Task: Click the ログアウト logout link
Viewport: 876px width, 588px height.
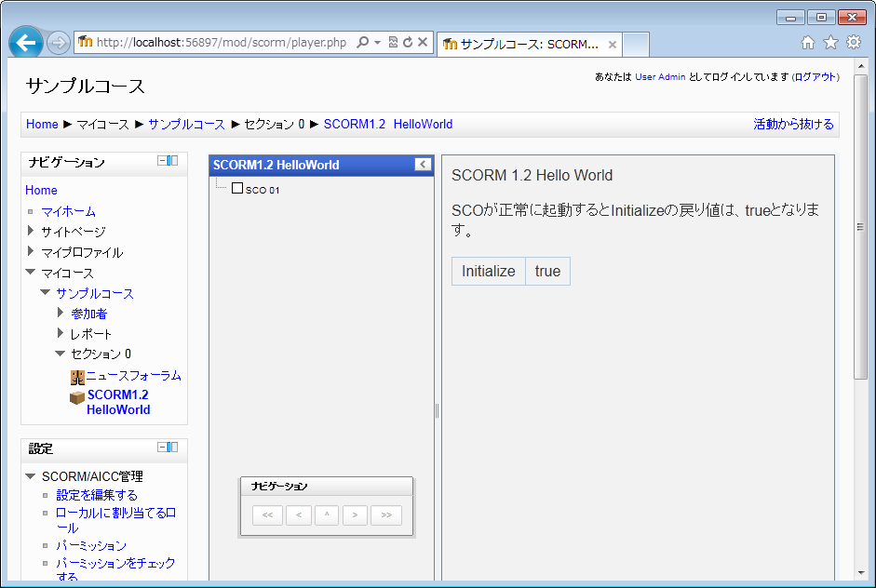Action: 815,77
